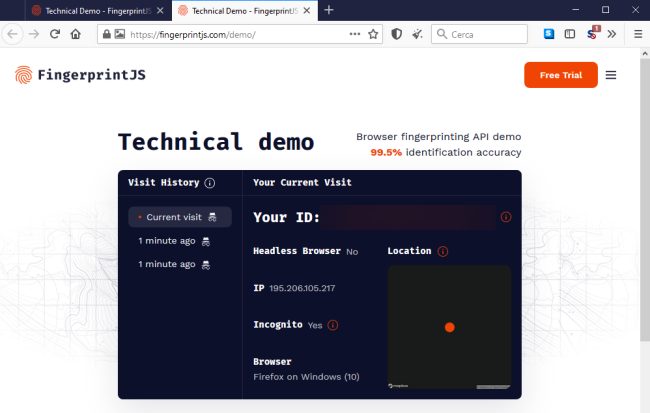The height and width of the screenshot is (413, 650).
Task: Open the FingerprintJS hamburger menu
Action: pos(611,75)
